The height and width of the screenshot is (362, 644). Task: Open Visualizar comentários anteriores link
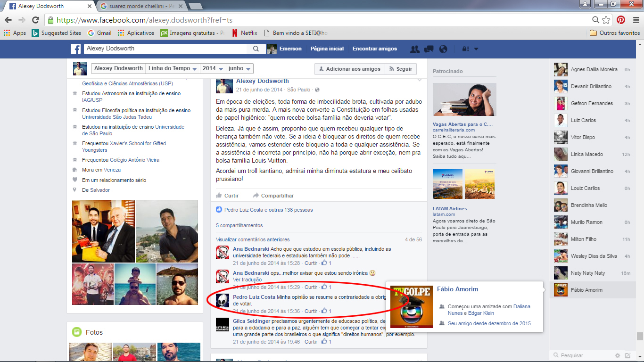(253, 239)
